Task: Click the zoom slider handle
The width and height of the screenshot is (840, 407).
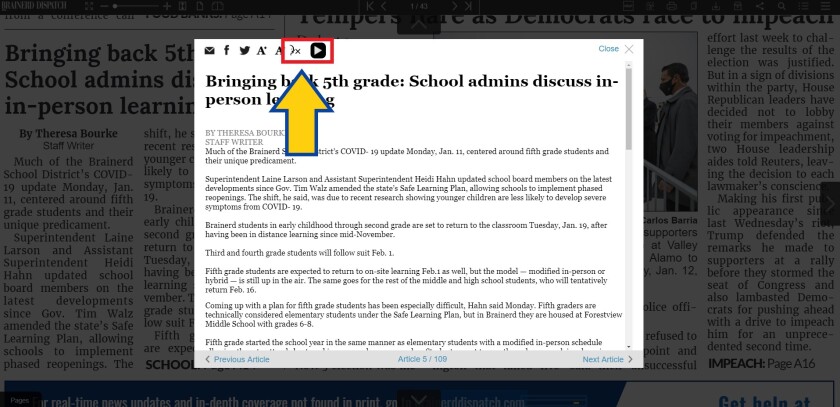Action: point(115,6)
